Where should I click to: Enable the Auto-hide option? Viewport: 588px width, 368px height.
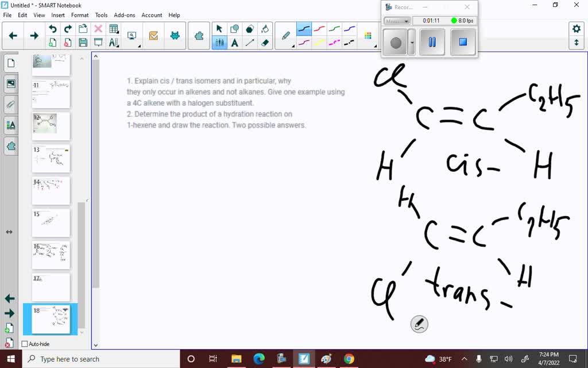tap(24, 343)
